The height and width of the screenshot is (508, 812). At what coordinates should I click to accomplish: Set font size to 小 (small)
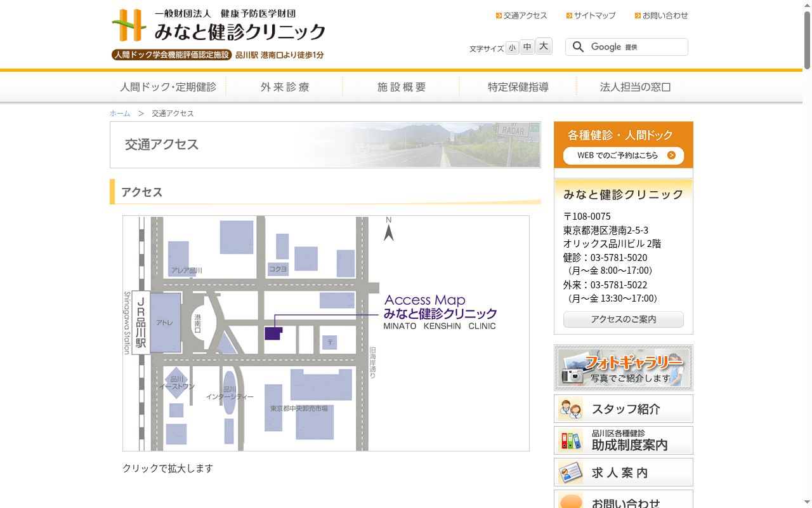(512, 48)
